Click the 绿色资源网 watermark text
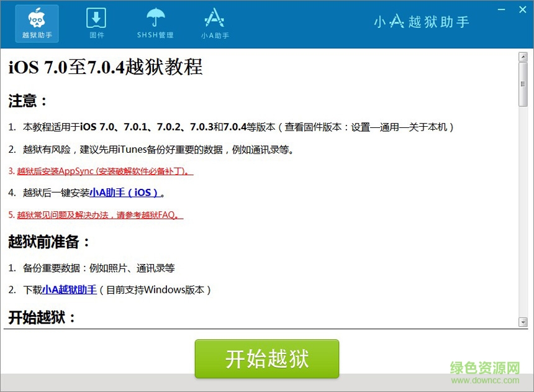Viewport: 534px width, 392px height. tap(484, 368)
